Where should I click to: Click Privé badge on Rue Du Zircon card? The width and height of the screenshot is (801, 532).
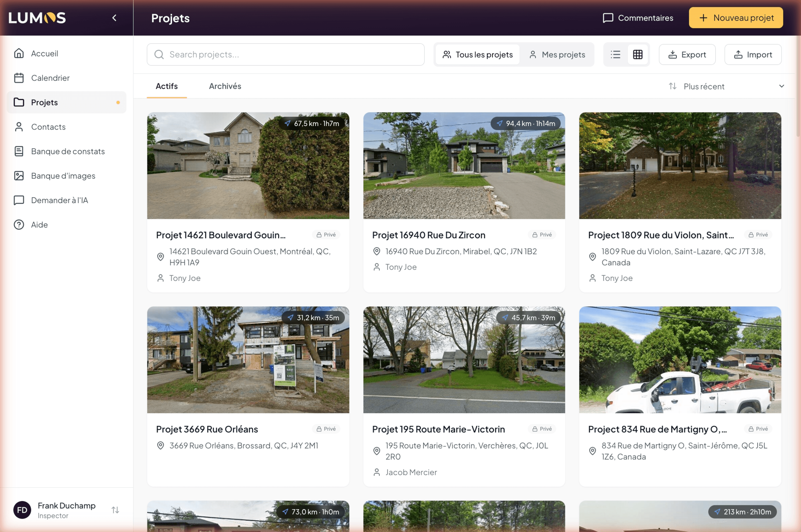click(542, 235)
